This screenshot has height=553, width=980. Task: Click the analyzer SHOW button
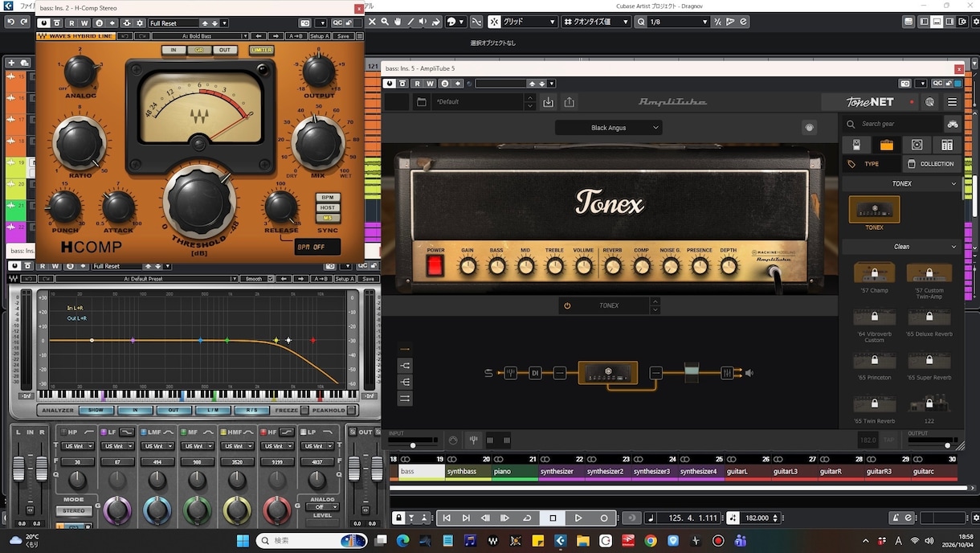pyautogui.click(x=96, y=410)
